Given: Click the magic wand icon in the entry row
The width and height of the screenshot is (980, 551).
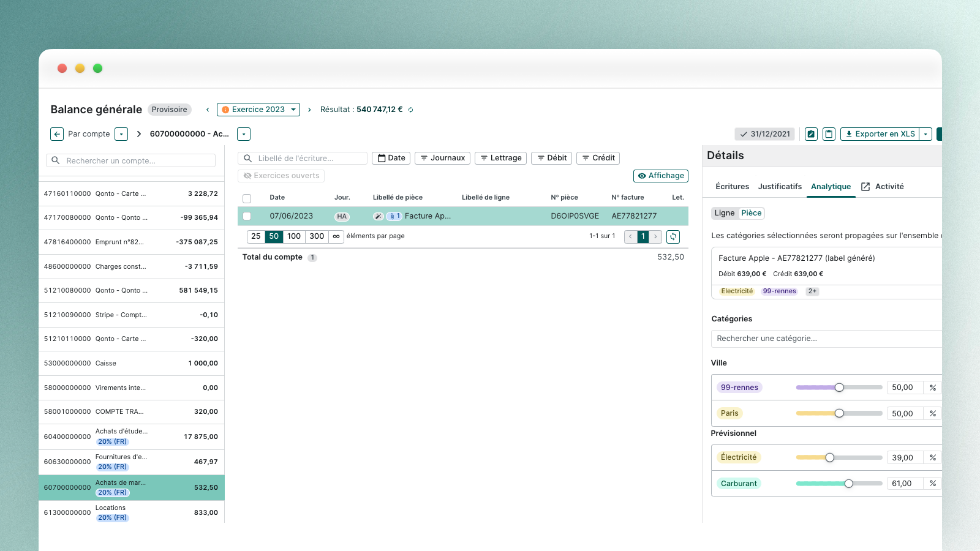Looking at the screenshot, I should 379,216.
